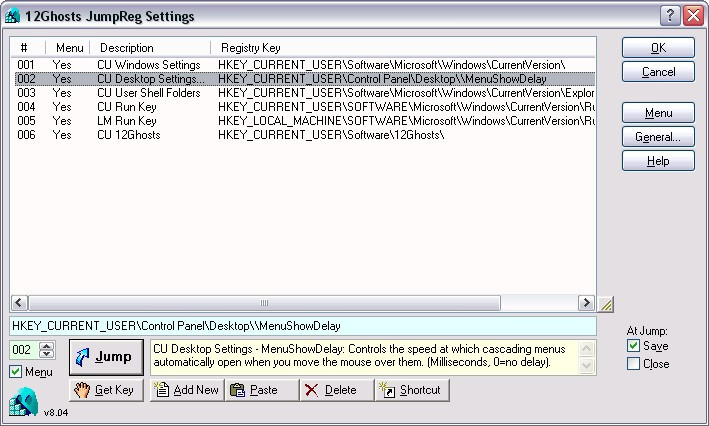Screen dimensions: 709x426
Task: Open the Menu button on right panel
Action: 658,113
